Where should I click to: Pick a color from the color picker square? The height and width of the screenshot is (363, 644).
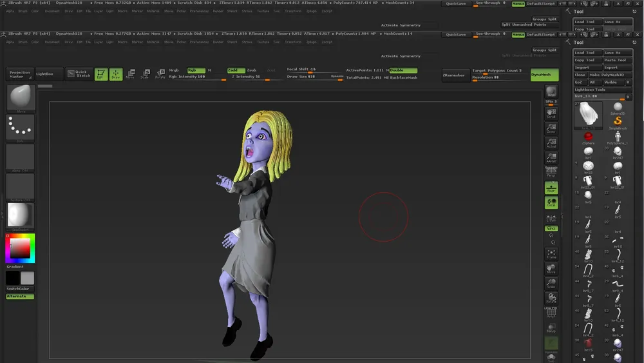20,248
